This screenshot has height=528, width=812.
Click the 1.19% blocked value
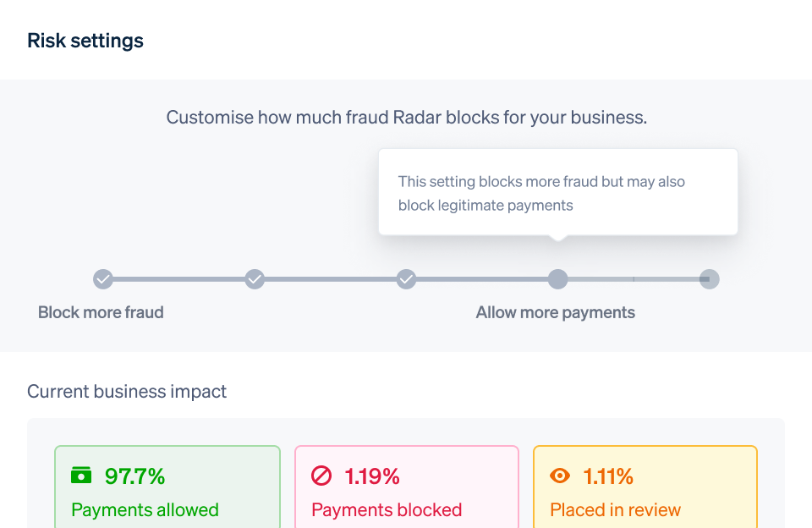click(372, 476)
